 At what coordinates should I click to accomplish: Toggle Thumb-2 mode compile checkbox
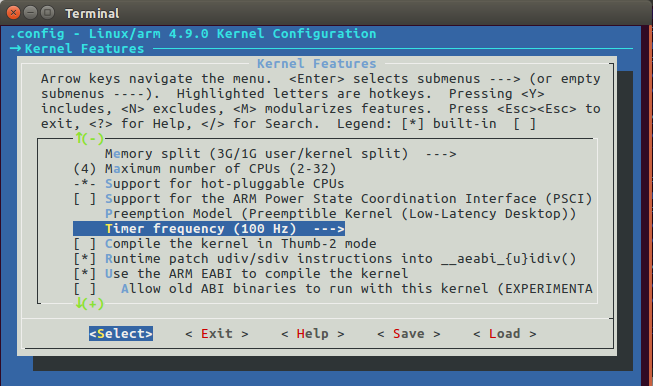[85, 244]
